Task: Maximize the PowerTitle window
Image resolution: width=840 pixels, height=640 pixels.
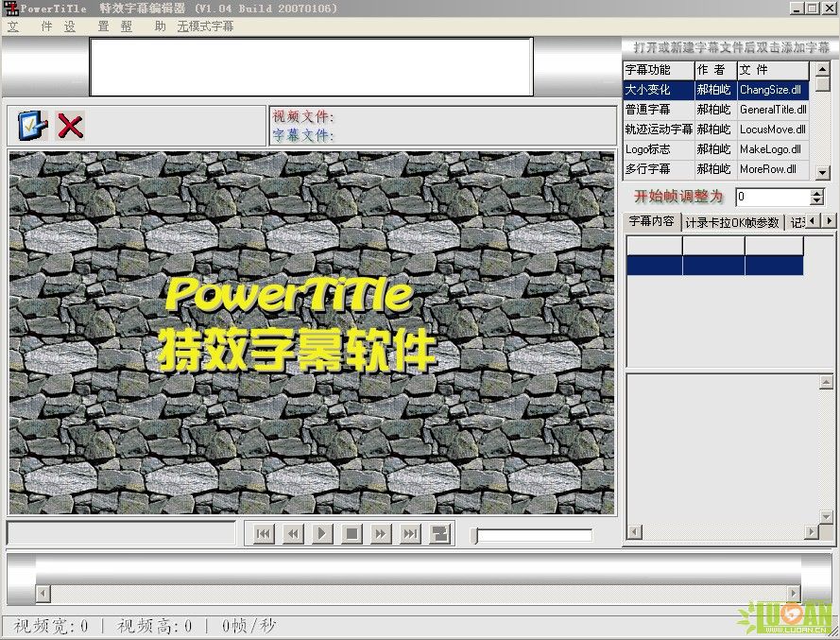Action: click(x=812, y=9)
